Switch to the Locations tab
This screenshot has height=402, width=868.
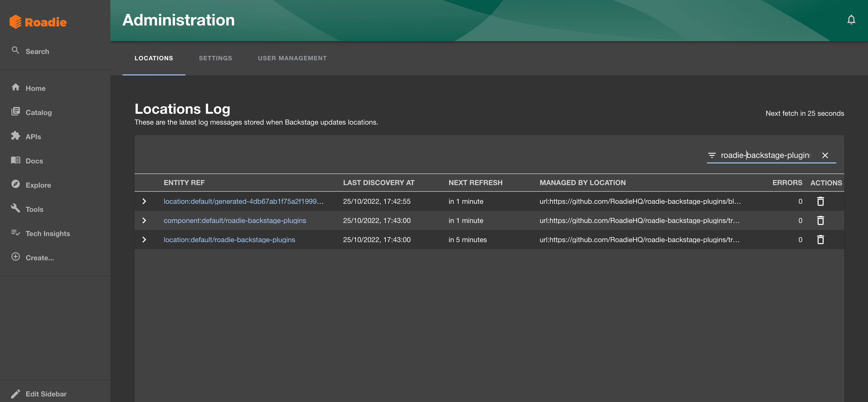154,58
